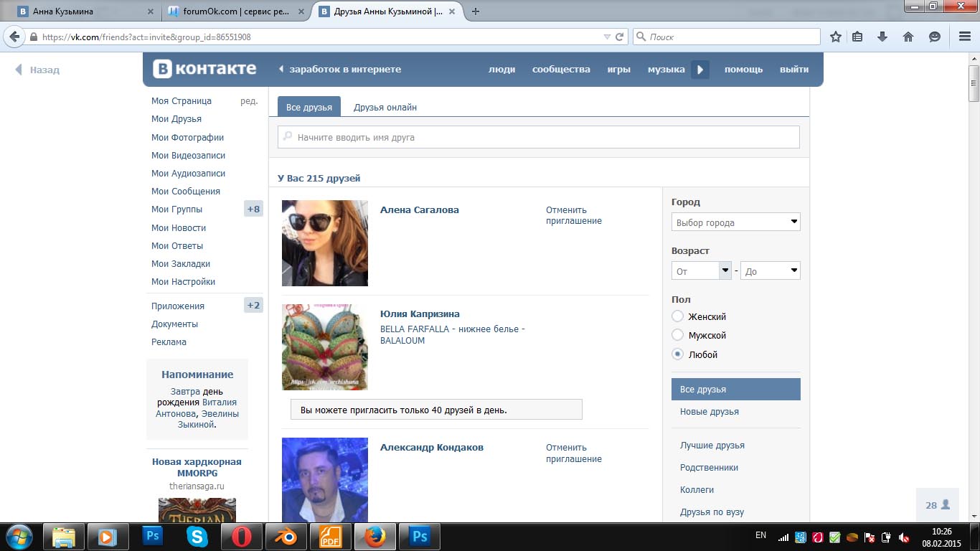Select the Любой gender radio button
Viewport: 980px width, 551px height.
point(677,354)
